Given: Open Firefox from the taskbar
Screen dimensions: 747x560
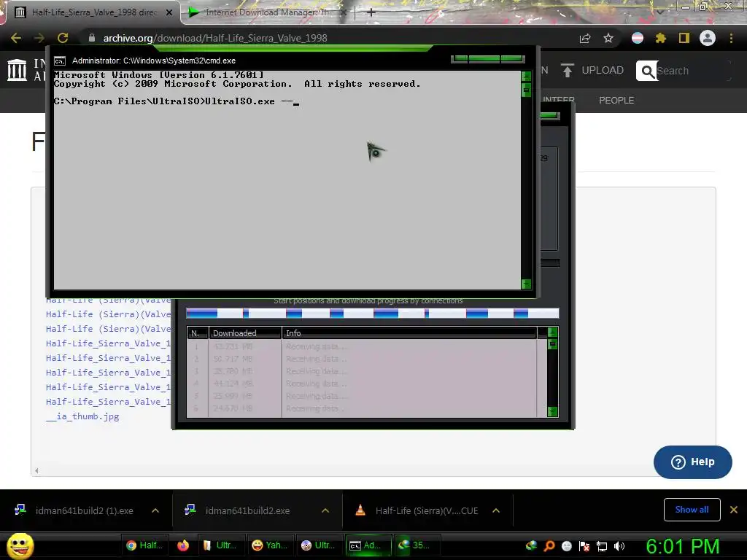Looking at the screenshot, I should (183, 545).
